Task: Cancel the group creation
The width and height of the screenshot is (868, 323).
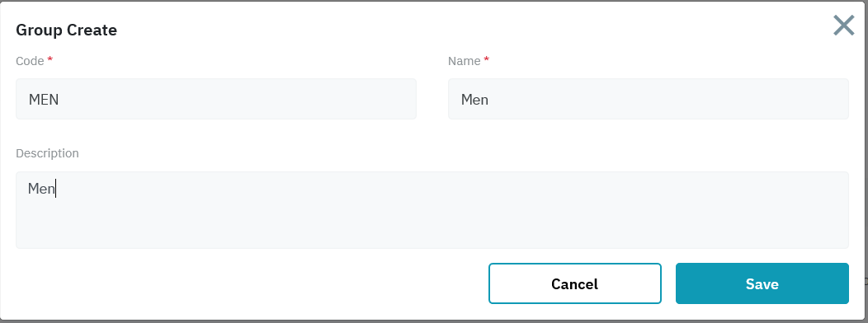Action: click(x=574, y=283)
